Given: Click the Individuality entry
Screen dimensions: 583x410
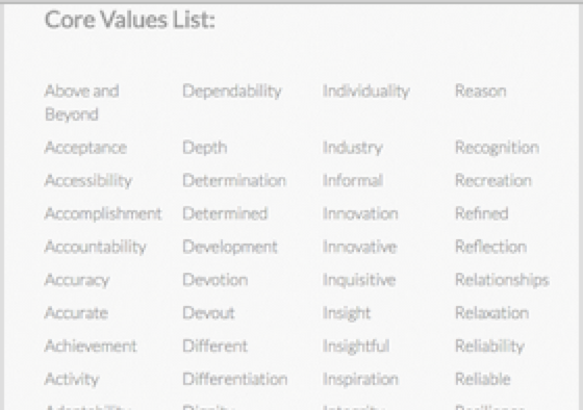Looking at the screenshot, I should coord(366,91).
